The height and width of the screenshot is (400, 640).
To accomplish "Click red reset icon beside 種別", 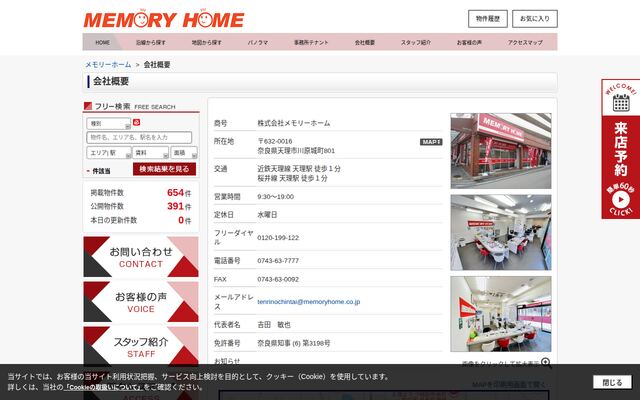I will [136, 122].
